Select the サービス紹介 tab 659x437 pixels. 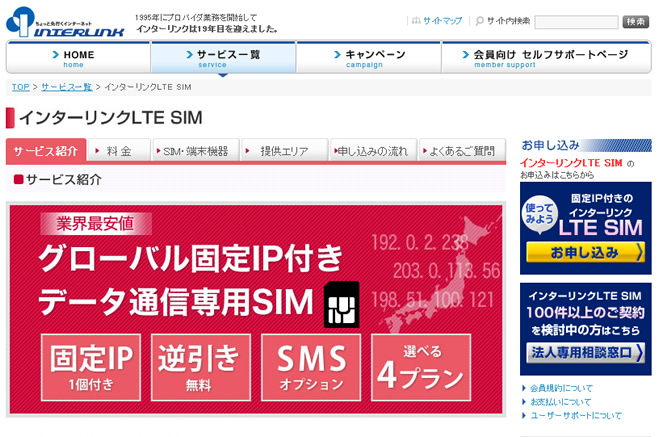[x=46, y=151]
